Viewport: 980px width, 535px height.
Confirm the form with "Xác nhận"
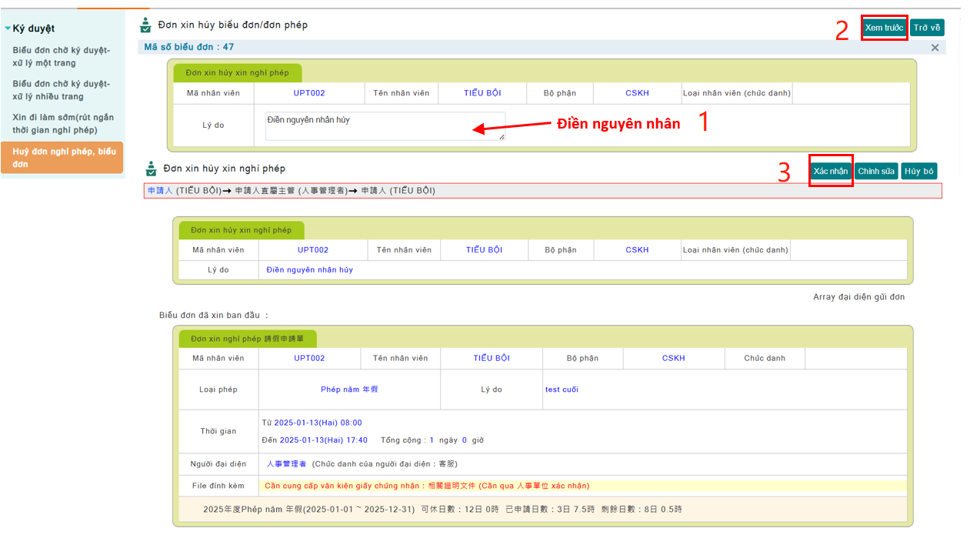[x=830, y=171]
